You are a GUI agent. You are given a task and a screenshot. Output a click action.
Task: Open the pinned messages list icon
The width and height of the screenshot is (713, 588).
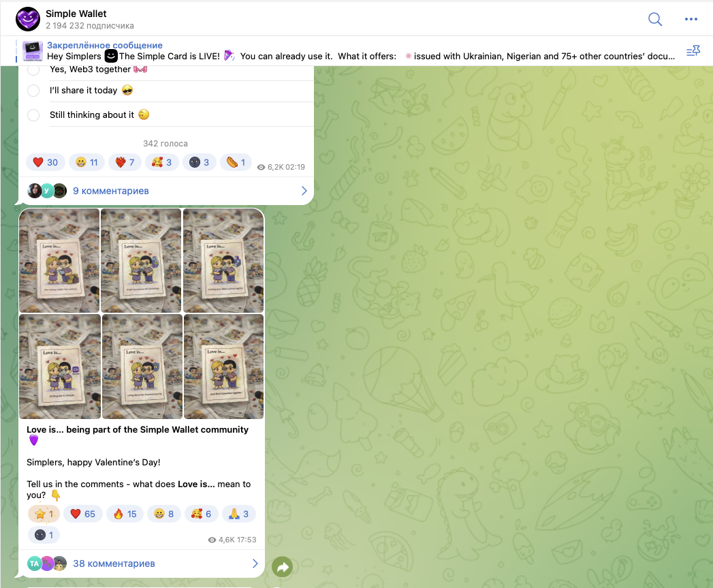click(x=693, y=50)
